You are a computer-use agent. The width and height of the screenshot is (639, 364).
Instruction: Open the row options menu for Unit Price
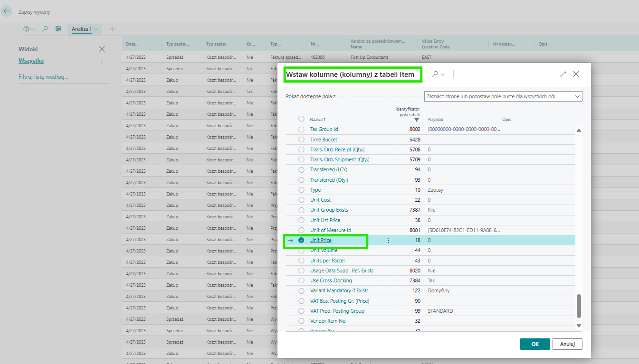tap(388, 240)
